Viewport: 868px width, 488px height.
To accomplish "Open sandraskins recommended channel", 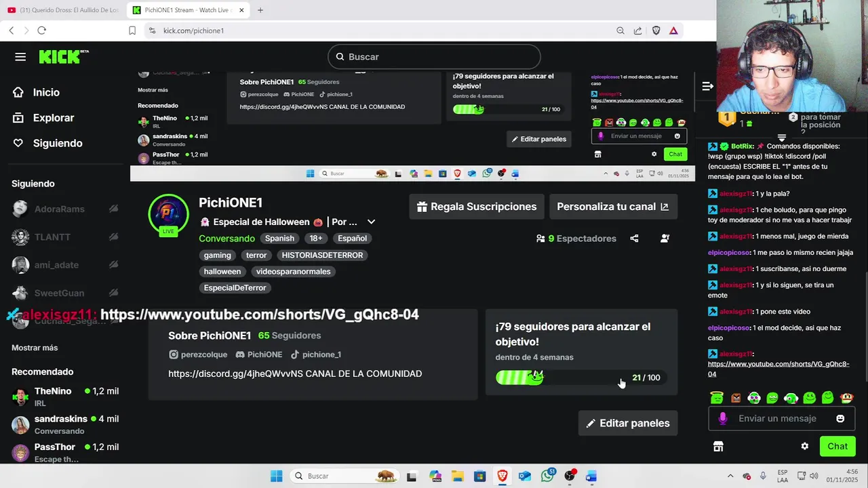I will 65,424.
